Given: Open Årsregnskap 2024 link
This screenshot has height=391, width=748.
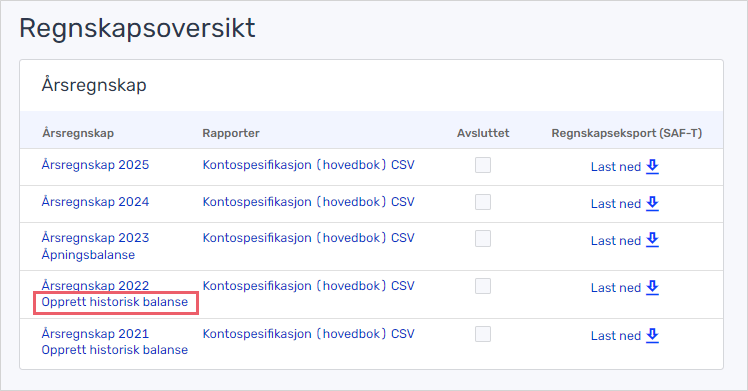Looking at the screenshot, I should tap(95, 202).
